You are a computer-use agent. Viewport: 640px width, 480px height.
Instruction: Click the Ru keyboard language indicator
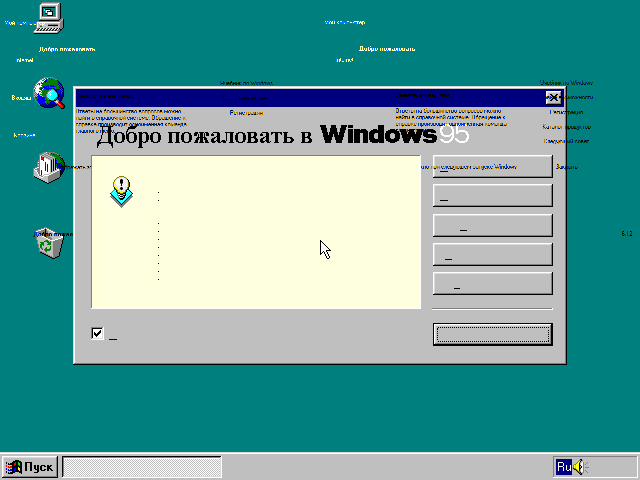point(564,466)
